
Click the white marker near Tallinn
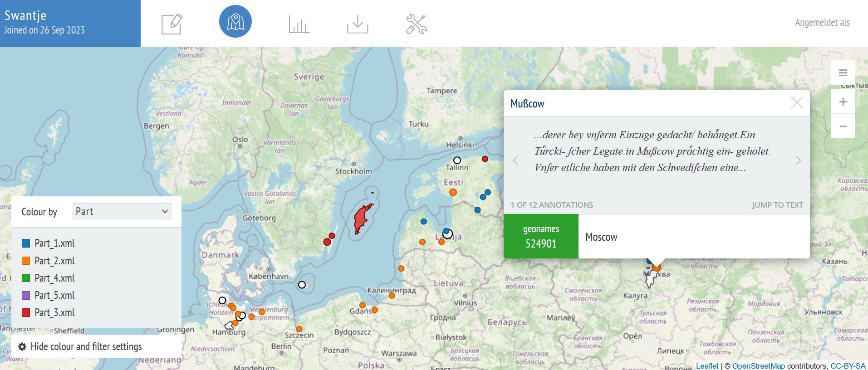pos(457,160)
